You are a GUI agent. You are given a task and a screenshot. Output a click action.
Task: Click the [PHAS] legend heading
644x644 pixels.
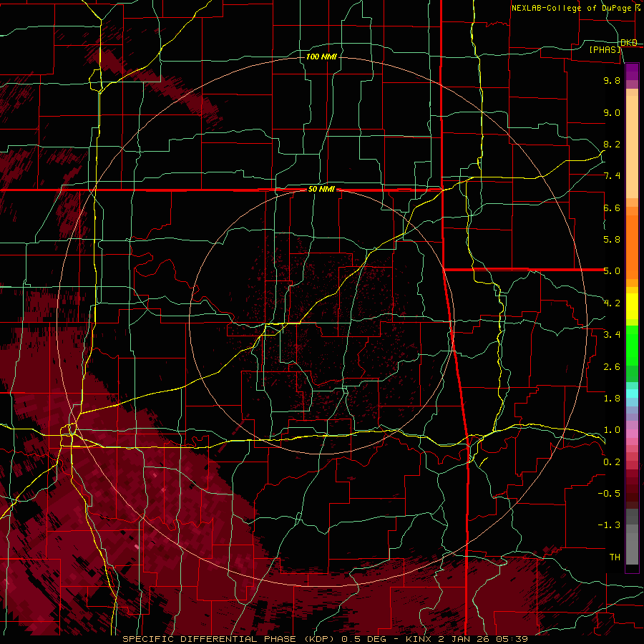point(605,49)
